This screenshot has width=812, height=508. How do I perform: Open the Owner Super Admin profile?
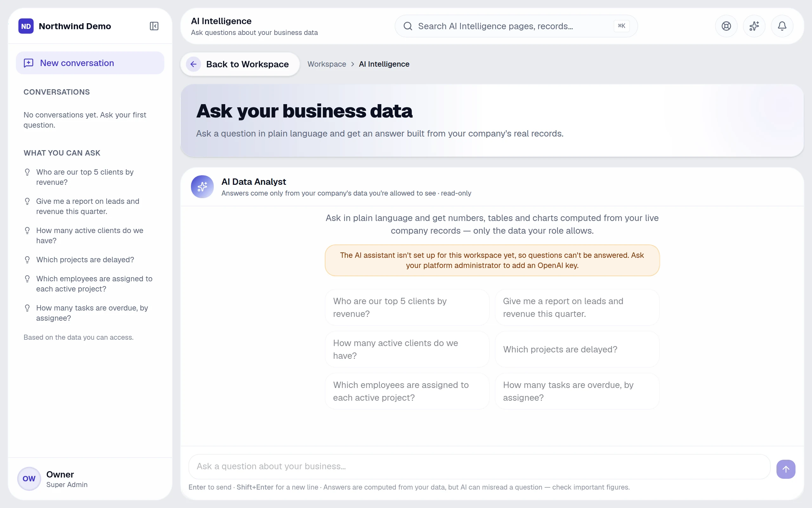(90, 479)
